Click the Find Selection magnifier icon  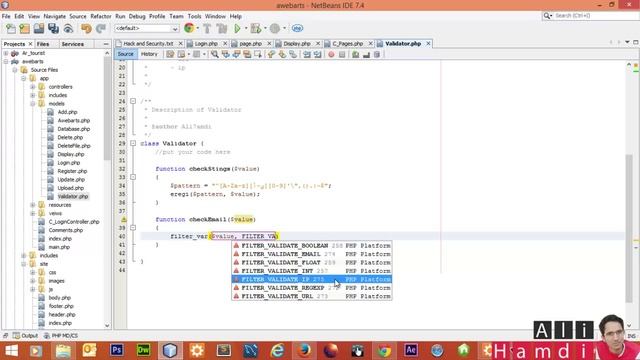[214, 54]
